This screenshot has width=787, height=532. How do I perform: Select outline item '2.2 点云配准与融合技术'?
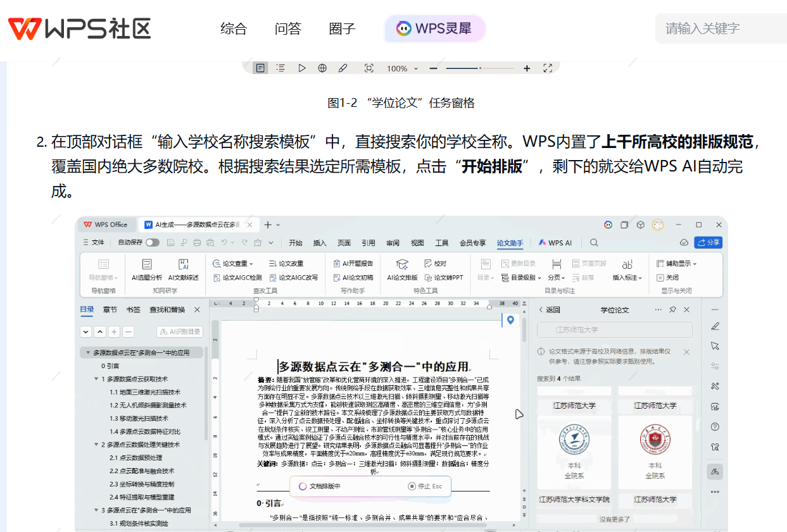(141, 471)
